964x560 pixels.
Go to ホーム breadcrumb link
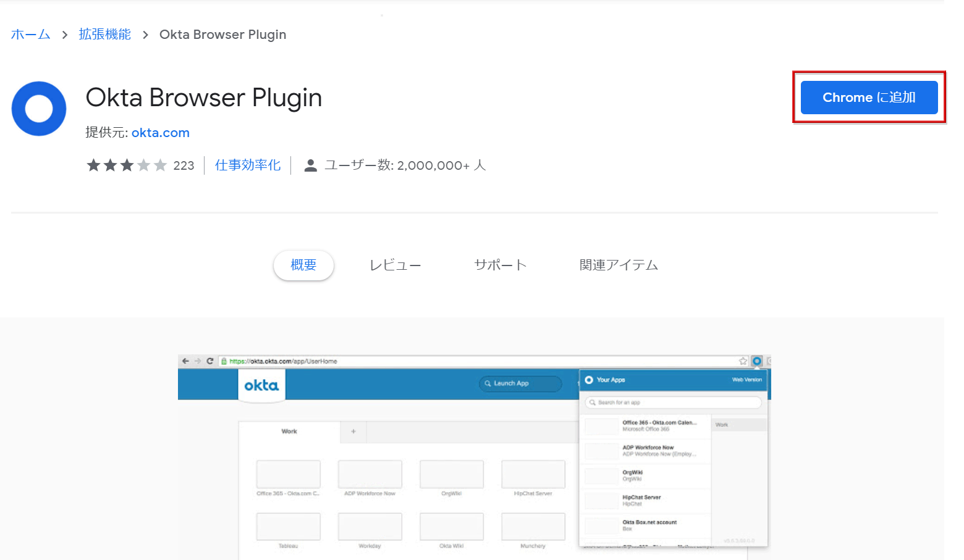(x=30, y=35)
